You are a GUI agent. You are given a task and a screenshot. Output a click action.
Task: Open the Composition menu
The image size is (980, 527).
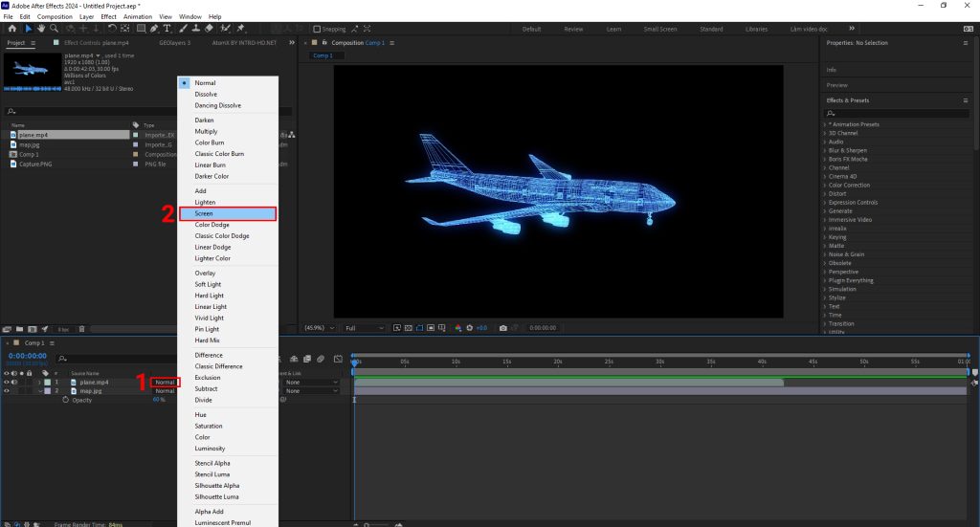(x=55, y=16)
